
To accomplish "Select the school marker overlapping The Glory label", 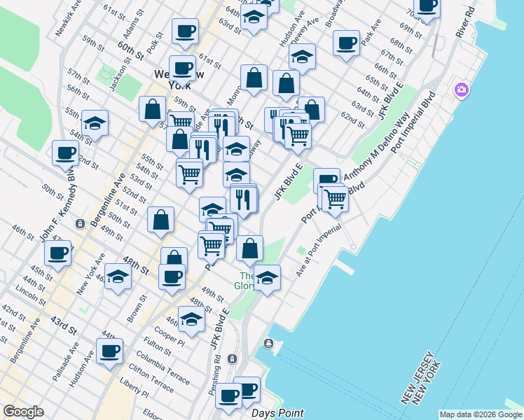I will pos(267,279).
